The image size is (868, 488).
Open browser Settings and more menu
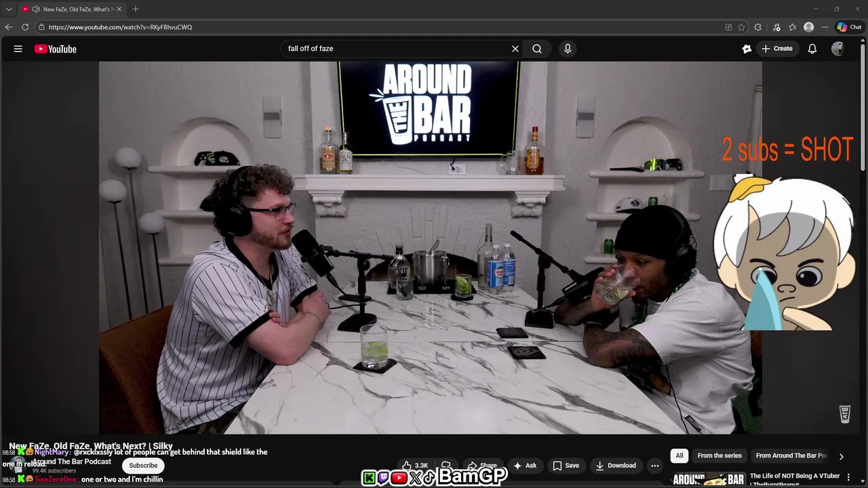[x=825, y=27]
